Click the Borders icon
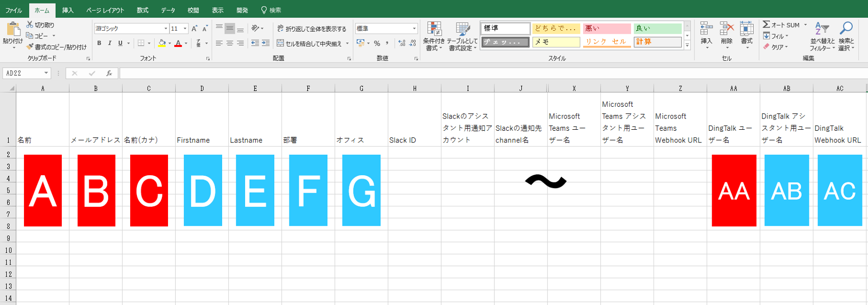Viewport: 868px width, 305px height. [x=141, y=43]
